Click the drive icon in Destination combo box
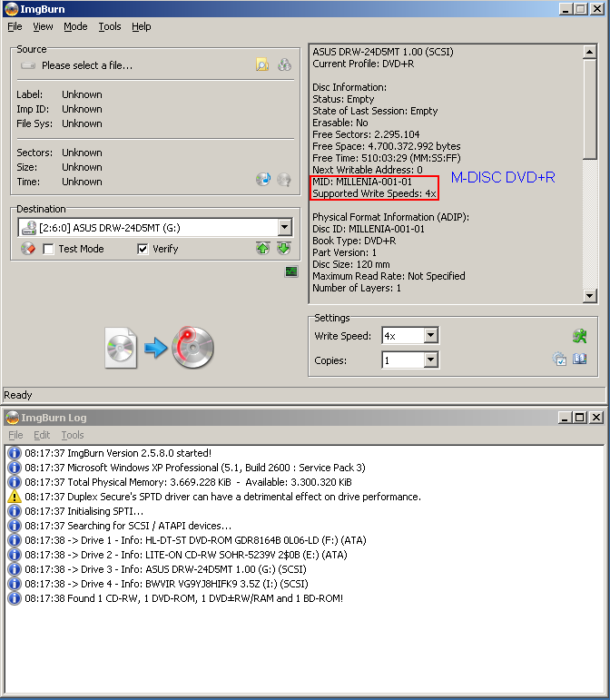This screenshot has width=610, height=700. pyautogui.click(x=29, y=228)
